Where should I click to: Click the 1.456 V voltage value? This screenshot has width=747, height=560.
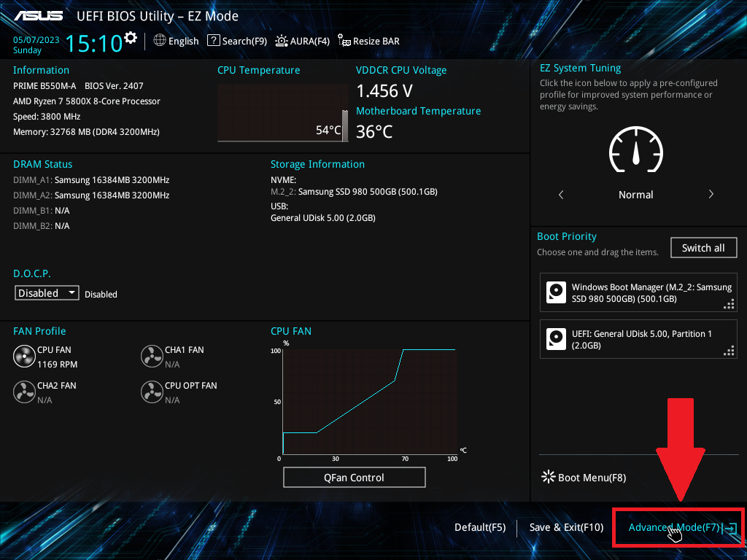(384, 90)
